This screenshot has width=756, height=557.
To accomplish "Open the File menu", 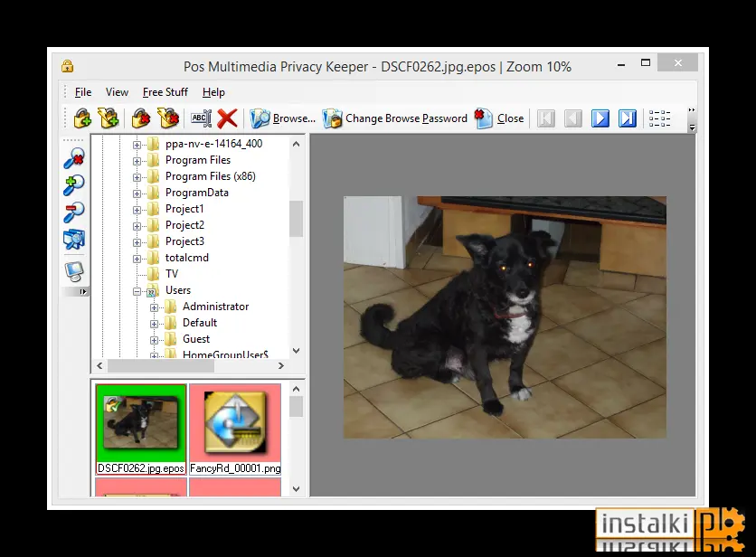I will tap(83, 92).
